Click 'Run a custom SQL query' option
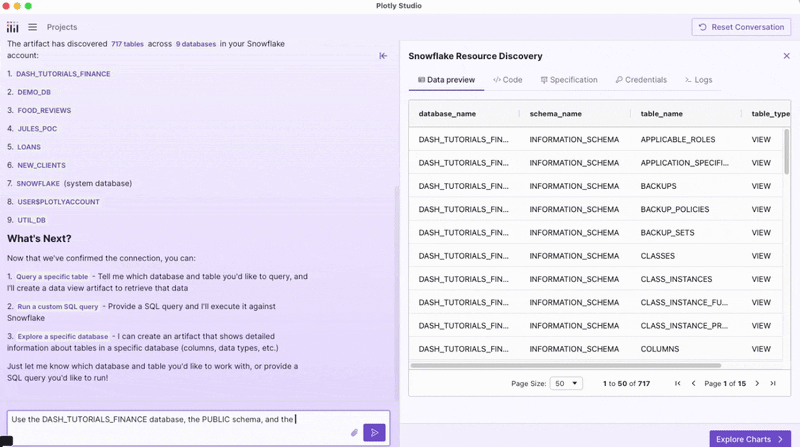Viewport: 800px width, 447px height. tap(58, 307)
